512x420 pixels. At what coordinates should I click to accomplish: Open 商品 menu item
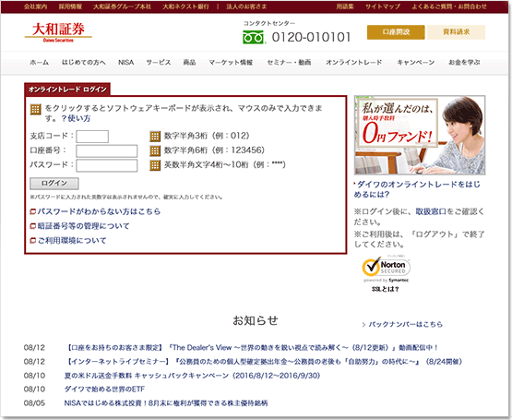click(x=189, y=63)
